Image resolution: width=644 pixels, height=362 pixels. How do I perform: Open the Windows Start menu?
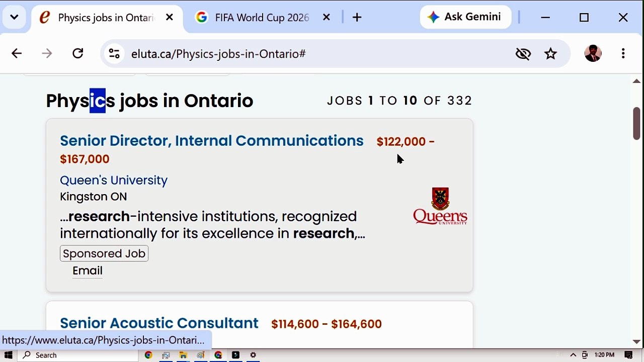click(x=9, y=355)
